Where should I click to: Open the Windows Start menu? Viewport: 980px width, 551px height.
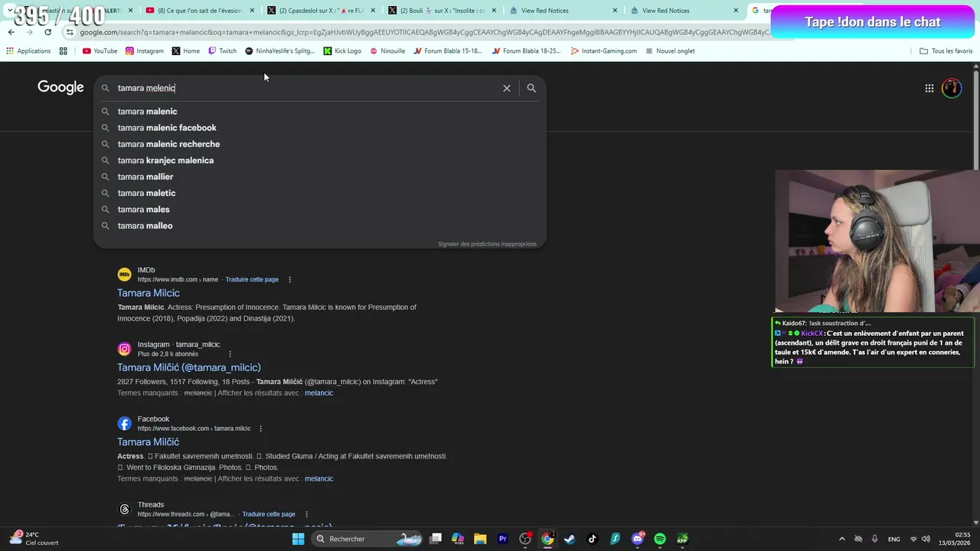click(298, 539)
